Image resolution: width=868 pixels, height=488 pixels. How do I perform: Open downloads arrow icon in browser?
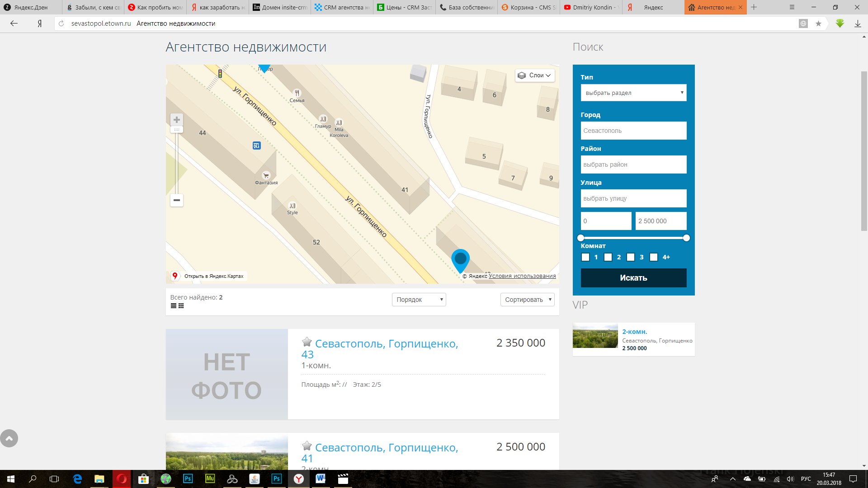[x=858, y=23]
